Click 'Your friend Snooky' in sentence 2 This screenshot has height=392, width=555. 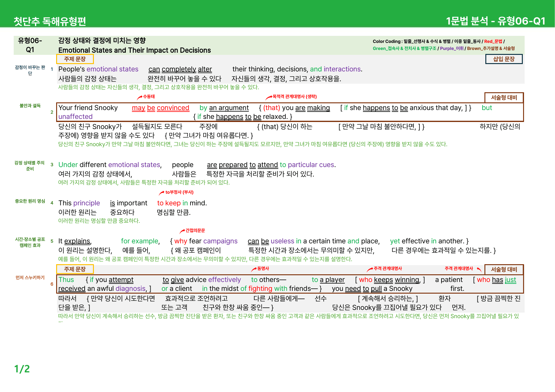tap(88, 108)
